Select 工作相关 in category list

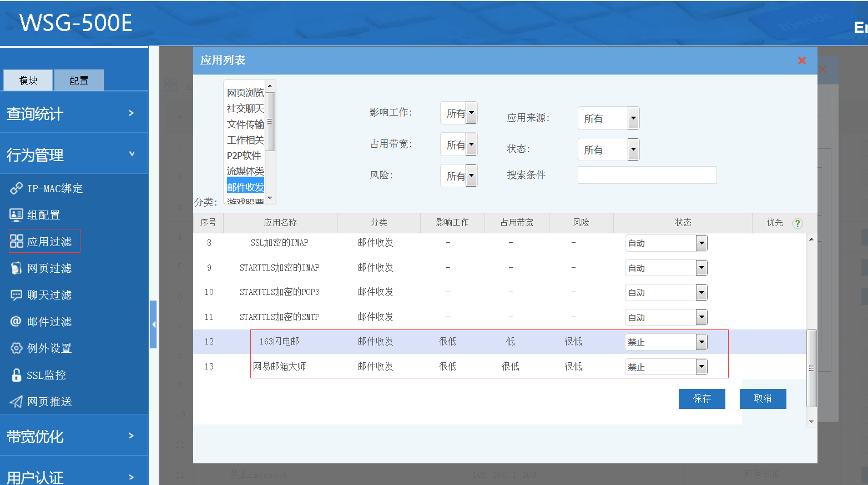[245, 140]
